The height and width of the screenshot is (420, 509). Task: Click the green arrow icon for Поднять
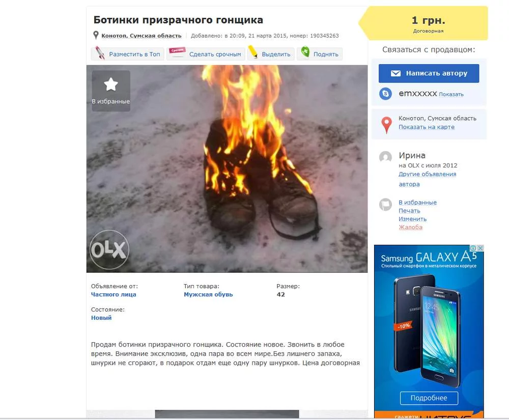(x=305, y=51)
